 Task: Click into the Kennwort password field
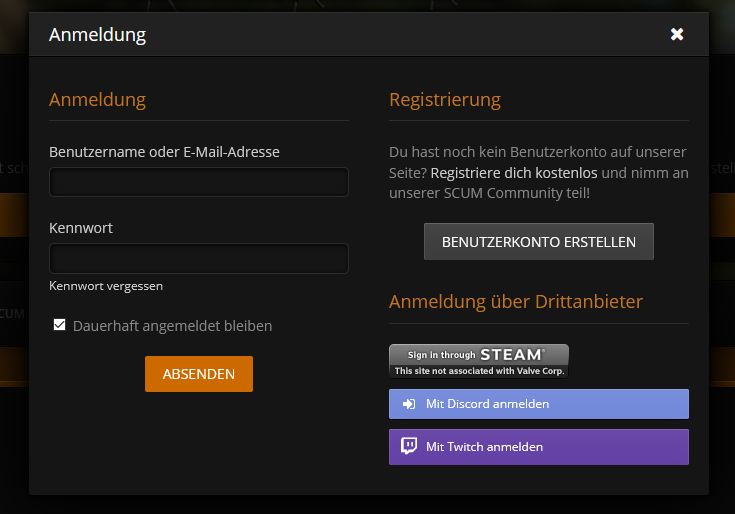point(198,258)
